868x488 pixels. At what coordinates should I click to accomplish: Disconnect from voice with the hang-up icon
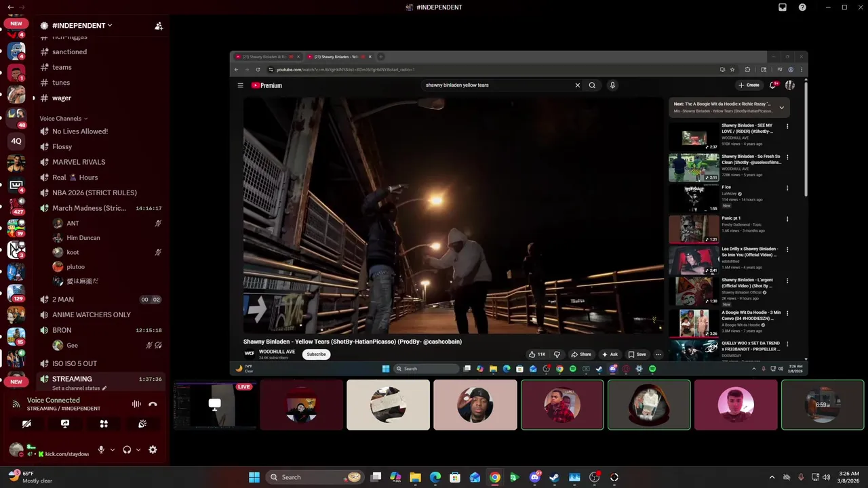153,404
